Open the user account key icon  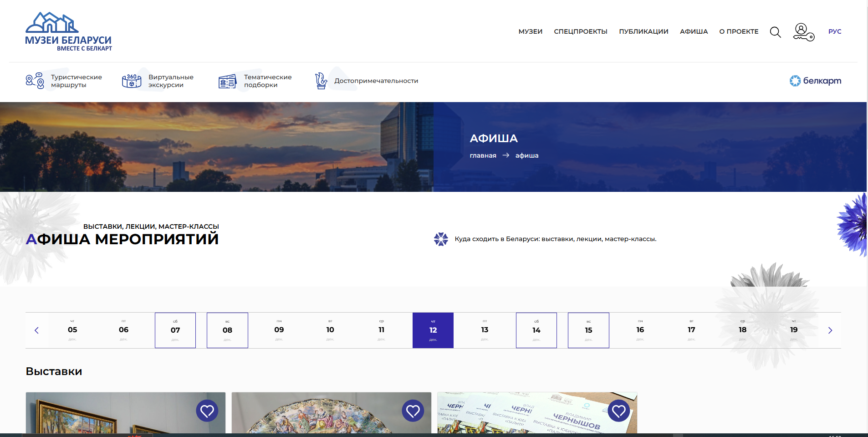click(x=803, y=32)
